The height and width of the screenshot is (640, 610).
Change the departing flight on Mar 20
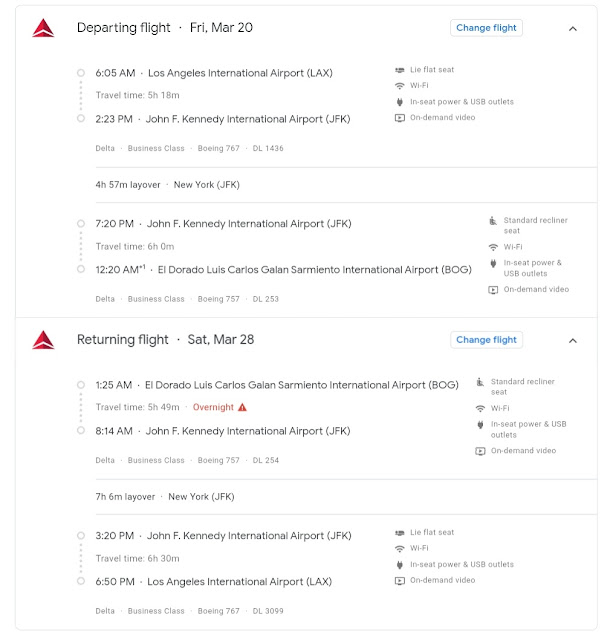click(486, 28)
